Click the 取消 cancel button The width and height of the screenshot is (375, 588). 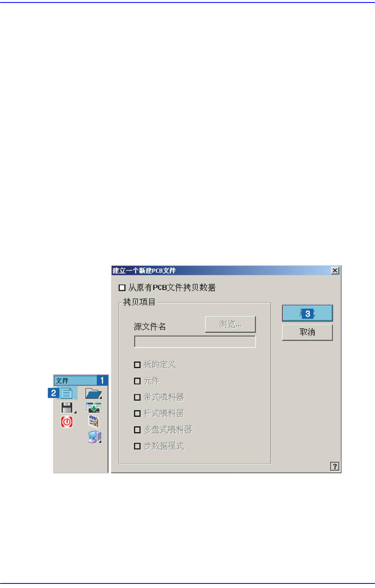click(307, 332)
